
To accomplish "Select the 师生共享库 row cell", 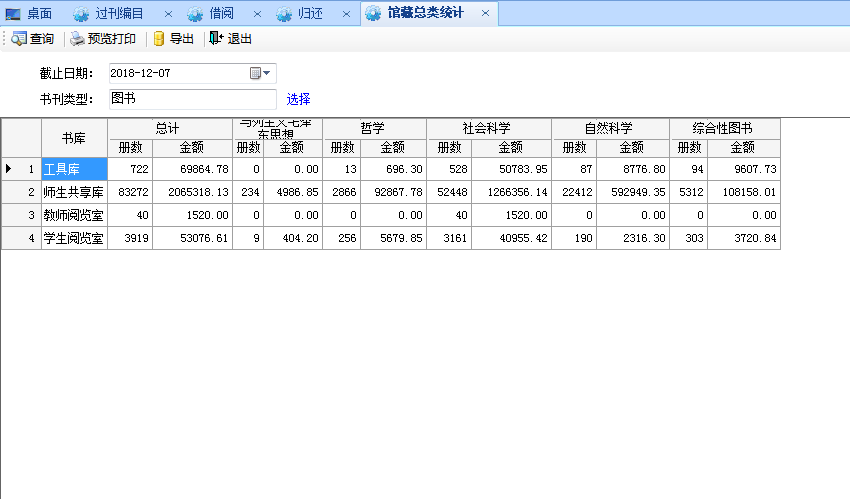I will (x=73, y=192).
